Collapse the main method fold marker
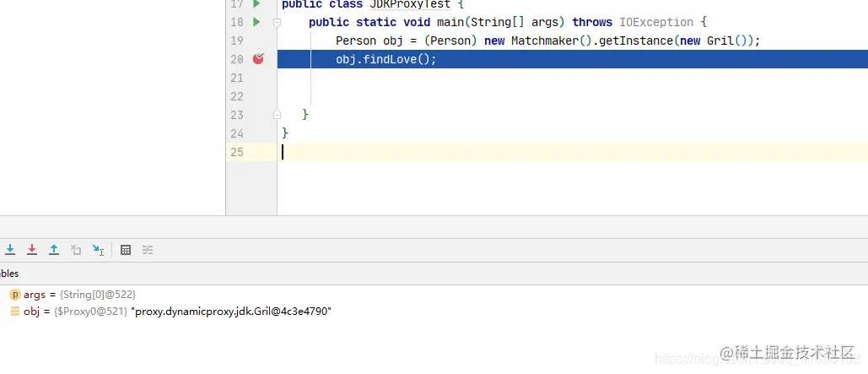This screenshot has height=374, width=868. coord(277,23)
